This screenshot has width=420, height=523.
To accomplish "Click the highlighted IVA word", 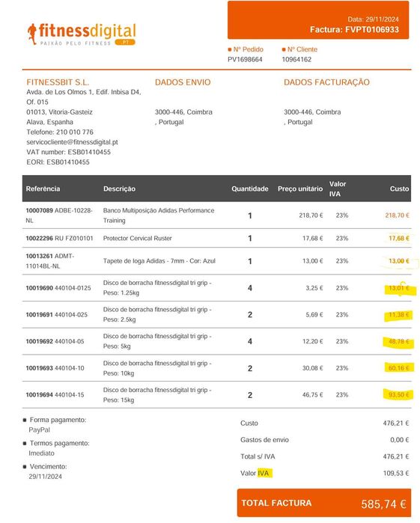I will tap(264, 473).
